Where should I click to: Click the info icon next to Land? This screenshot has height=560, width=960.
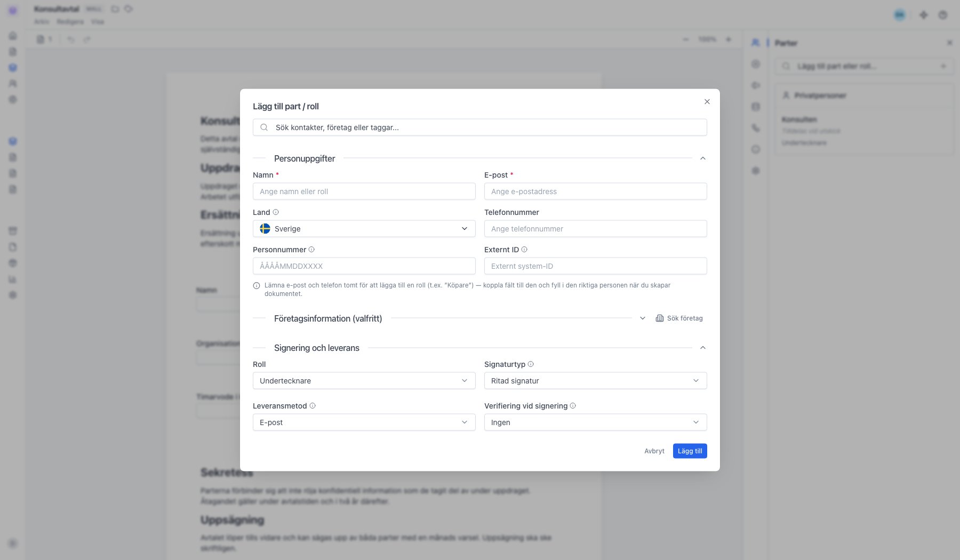click(276, 212)
